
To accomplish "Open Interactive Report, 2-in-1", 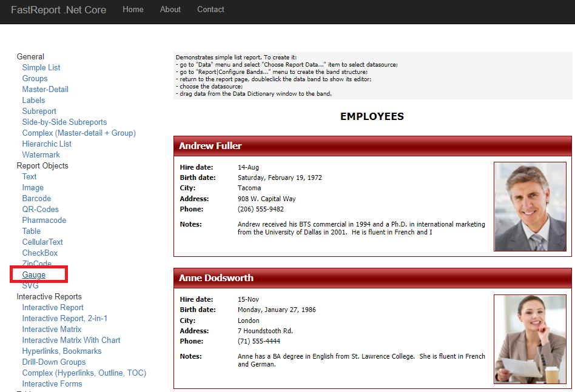I will (64, 318).
